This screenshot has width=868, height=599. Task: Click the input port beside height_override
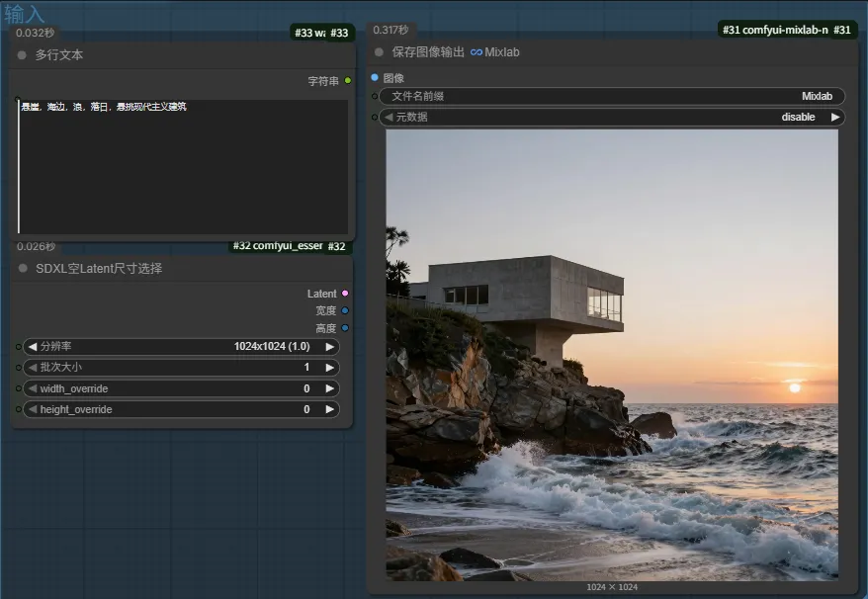click(x=19, y=409)
